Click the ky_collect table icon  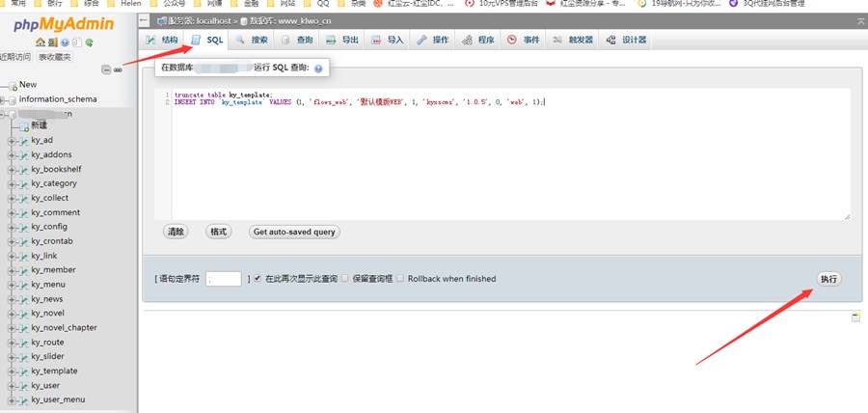pyautogui.click(x=23, y=199)
